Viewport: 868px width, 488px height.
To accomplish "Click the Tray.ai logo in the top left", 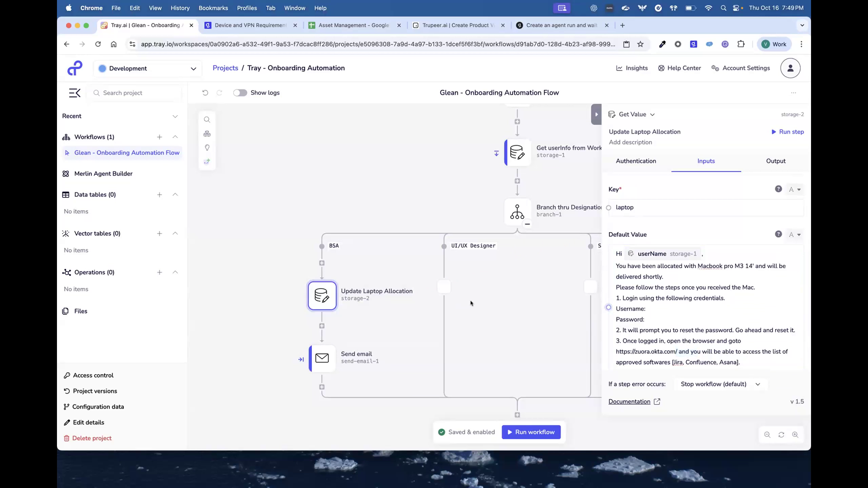I will pyautogui.click(x=75, y=68).
